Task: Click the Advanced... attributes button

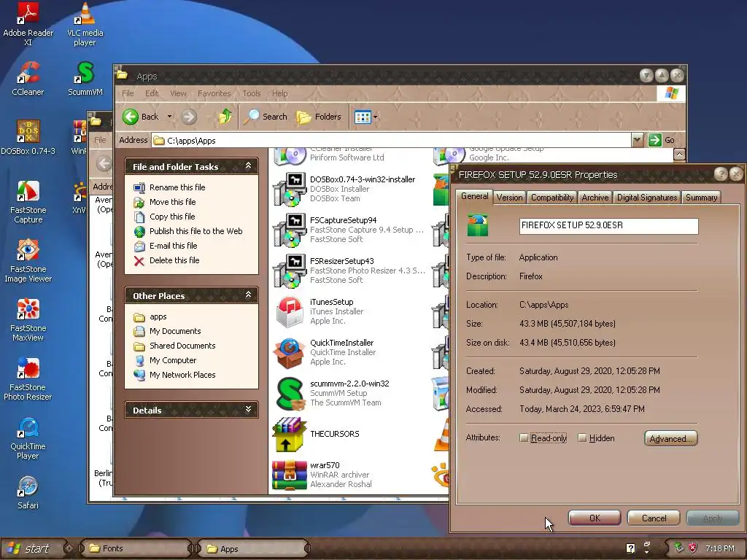Action: [671, 438]
